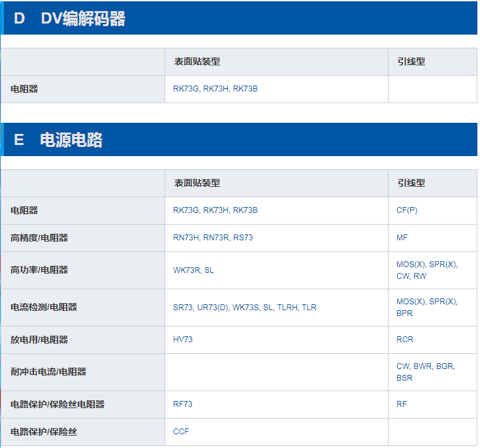480x448 pixels.
Task: Click 引线型 header in DV编解码器 table
Action: [411, 61]
